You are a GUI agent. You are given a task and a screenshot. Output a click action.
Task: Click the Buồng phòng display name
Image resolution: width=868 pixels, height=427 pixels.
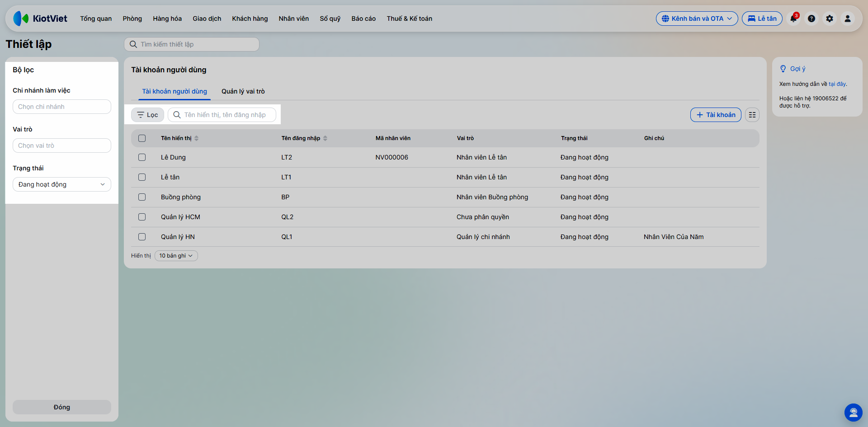(181, 197)
